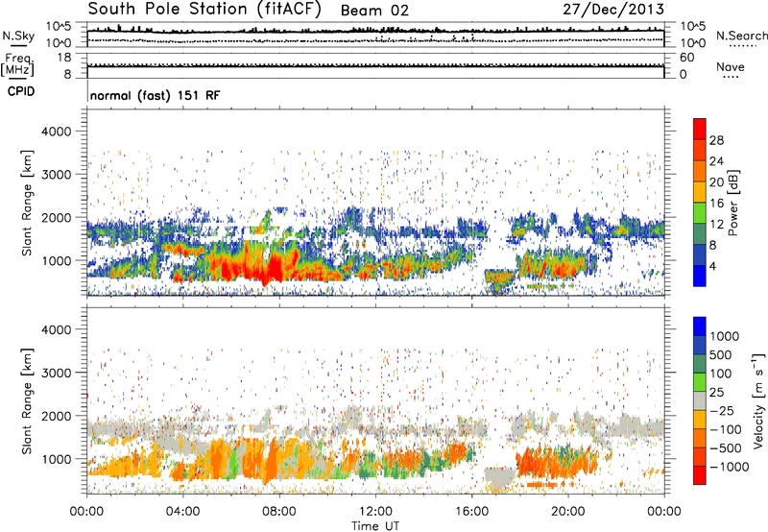Image resolution: width=768 pixels, height=532 pixels.
Task: Click the "10^0" tick beside N.Search
Action: pyautogui.click(x=693, y=43)
